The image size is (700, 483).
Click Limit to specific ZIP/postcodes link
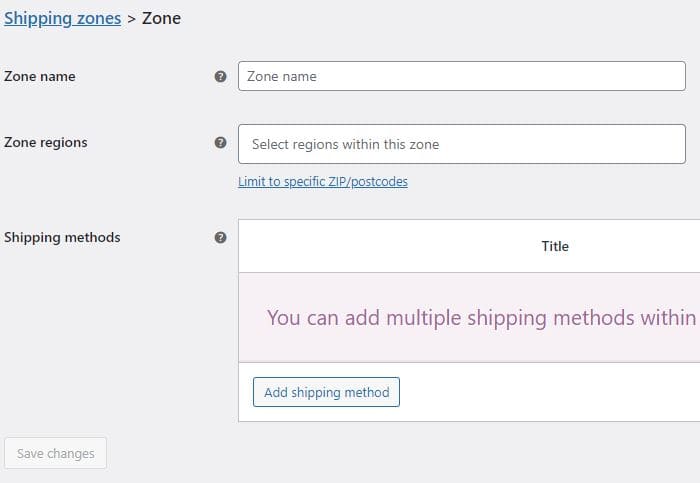click(x=323, y=182)
